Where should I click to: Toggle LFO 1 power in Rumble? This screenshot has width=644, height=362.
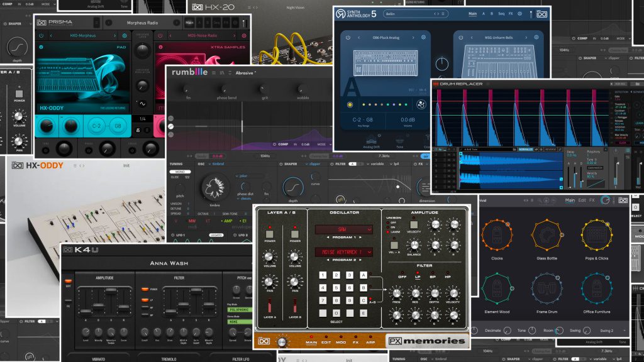pos(172,235)
